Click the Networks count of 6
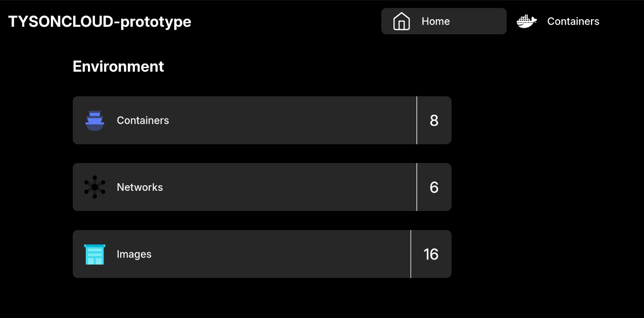 tap(434, 188)
